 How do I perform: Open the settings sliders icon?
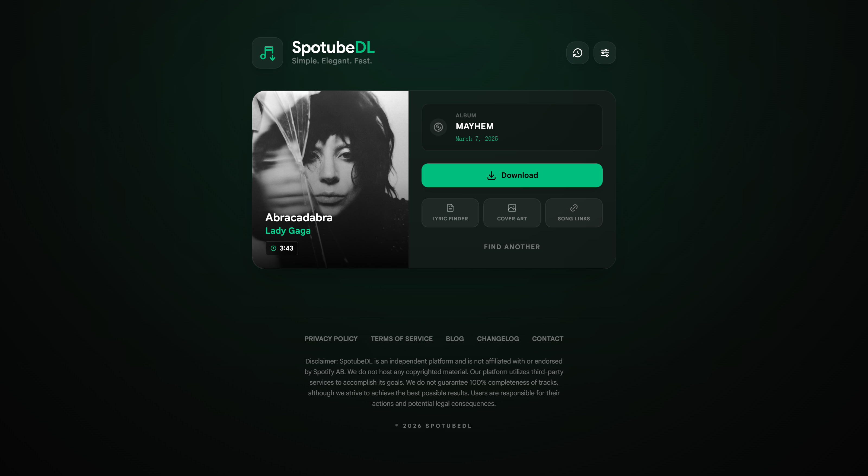tap(605, 53)
